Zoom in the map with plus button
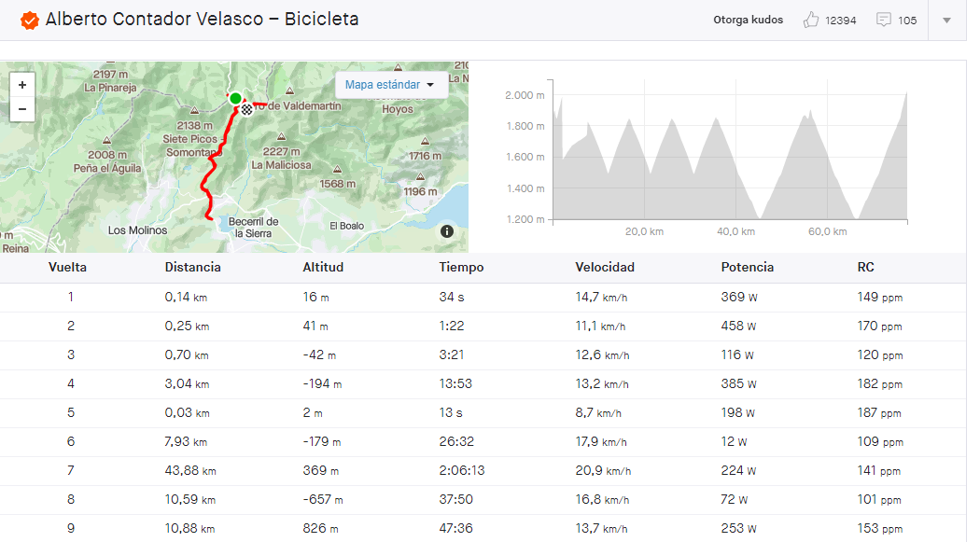The width and height of the screenshot is (980, 542). (22, 85)
